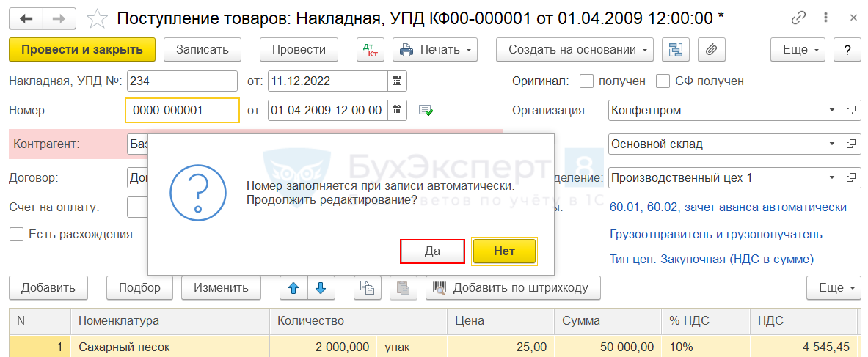The height and width of the screenshot is (357, 868).
Task: Click the Накладная, УПД № field 234
Action: pyautogui.click(x=182, y=81)
